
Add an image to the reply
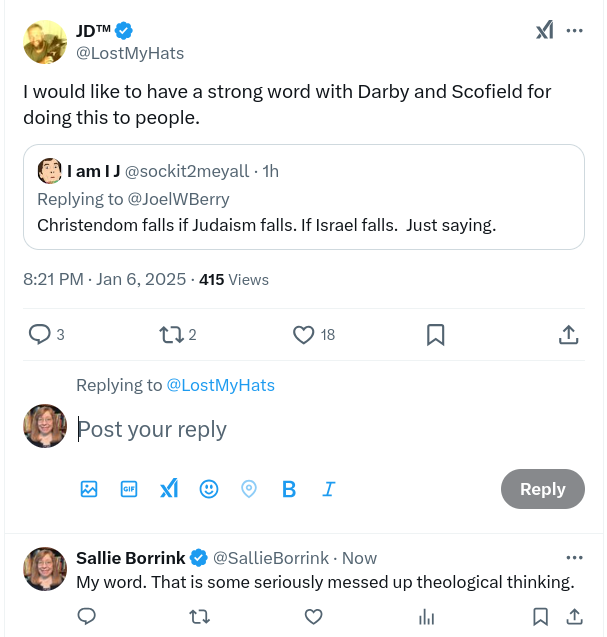click(x=89, y=489)
